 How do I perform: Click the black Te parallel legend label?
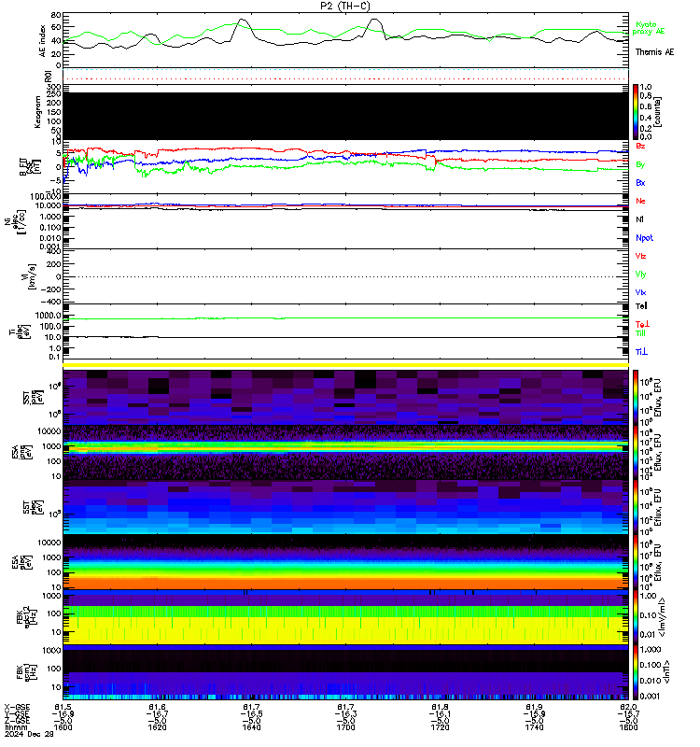(641, 306)
